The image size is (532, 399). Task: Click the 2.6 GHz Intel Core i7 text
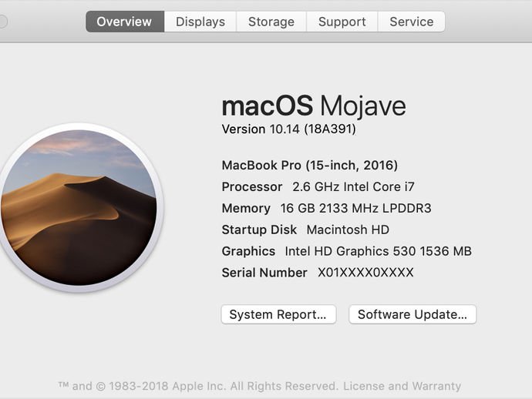(354, 186)
